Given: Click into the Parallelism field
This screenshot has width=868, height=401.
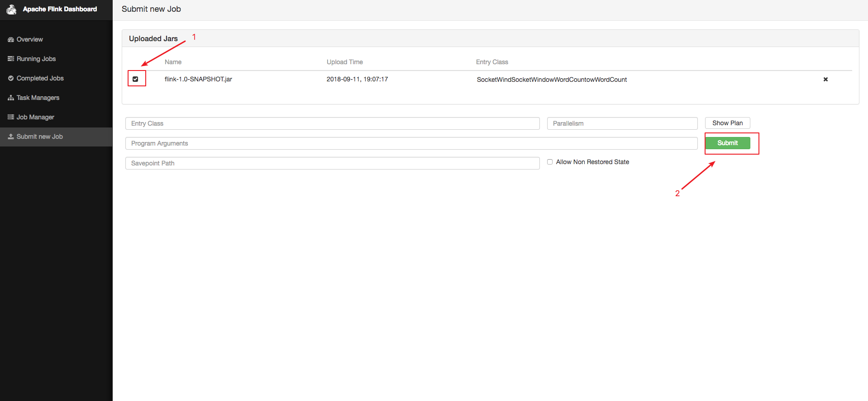Looking at the screenshot, I should coord(622,123).
